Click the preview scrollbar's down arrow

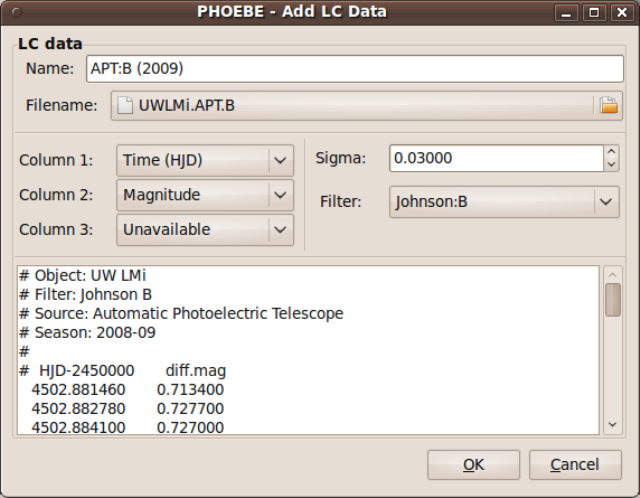coord(613,425)
